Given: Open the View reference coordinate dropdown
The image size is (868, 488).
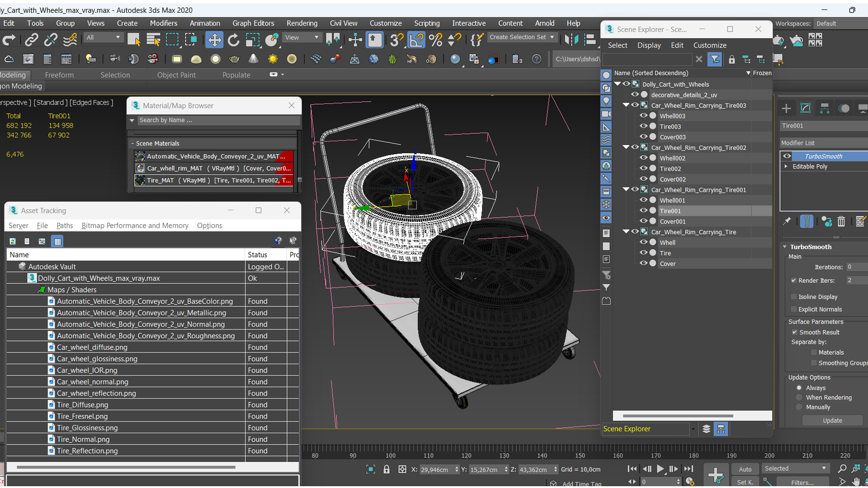Looking at the screenshot, I should pos(302,38).
